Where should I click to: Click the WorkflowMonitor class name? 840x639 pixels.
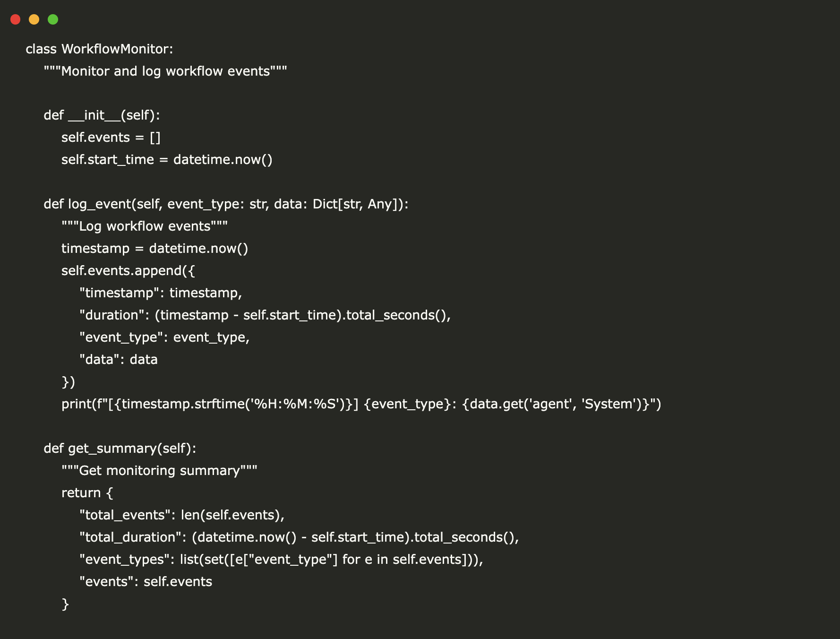117,49
